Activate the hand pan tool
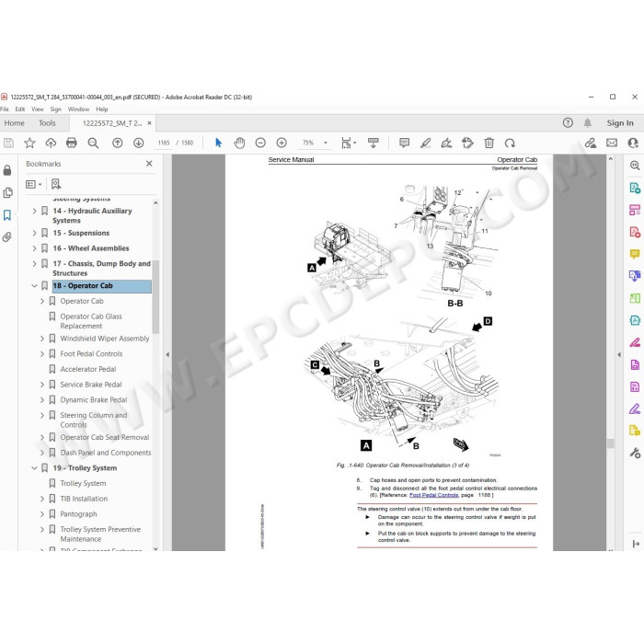 coord(239,143)
